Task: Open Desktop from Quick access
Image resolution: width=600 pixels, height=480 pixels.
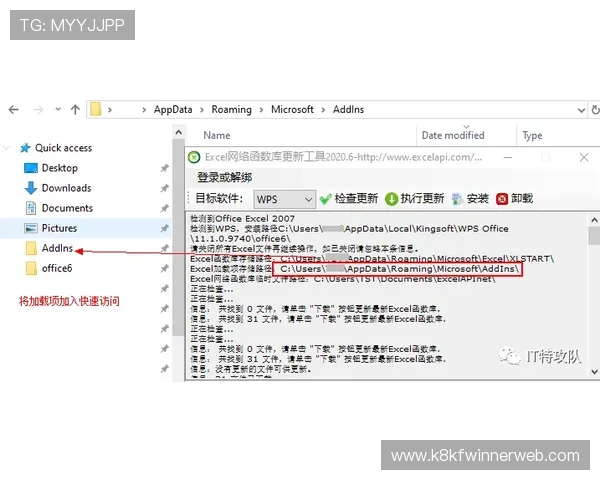Action: pos(59,168)
